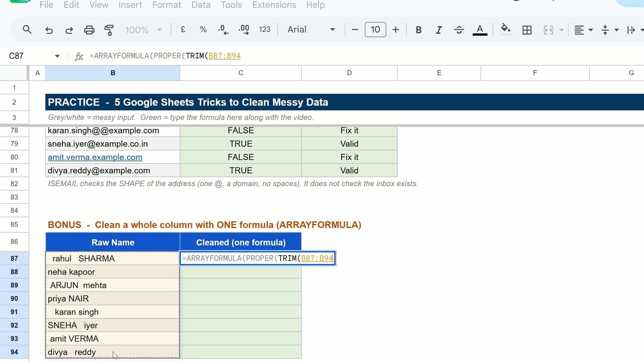Redo the last undone action
This screenshot has height=362, width=644.
click(x=69, y=30)
